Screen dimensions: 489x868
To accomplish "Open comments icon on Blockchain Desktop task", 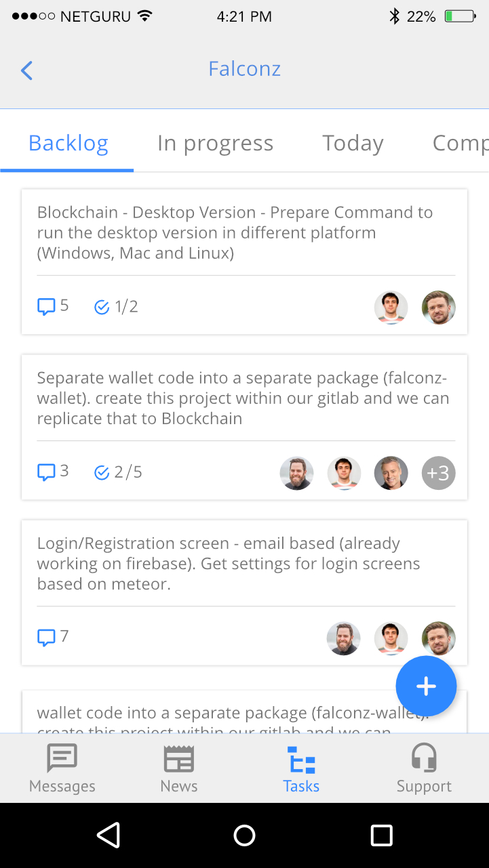I will click(x=46, y=307).
